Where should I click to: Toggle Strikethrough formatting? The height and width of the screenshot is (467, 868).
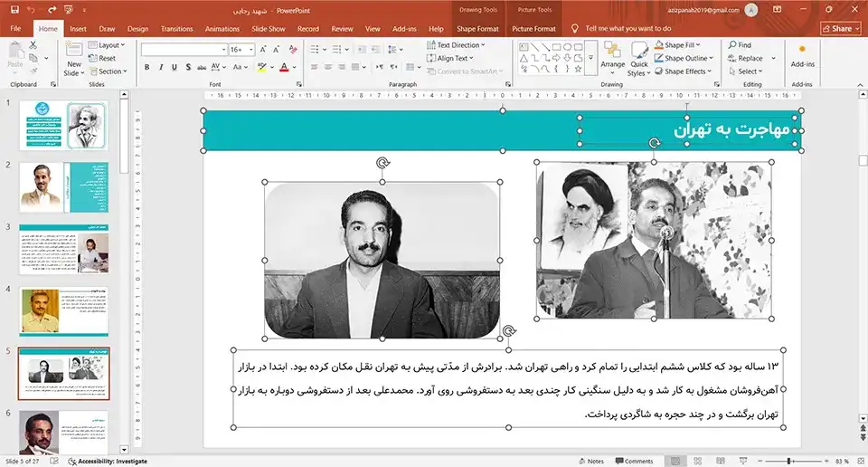(202, 67)
